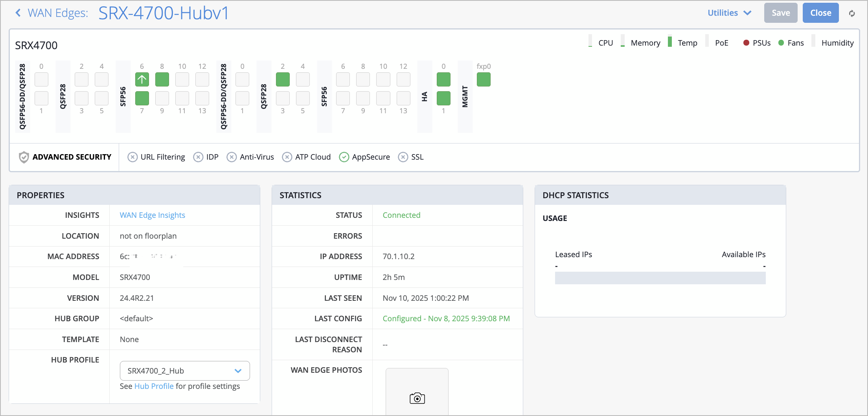The image size is (868, 416).
Task: Go back using the left chevron arrow
Action: point(18,13)
